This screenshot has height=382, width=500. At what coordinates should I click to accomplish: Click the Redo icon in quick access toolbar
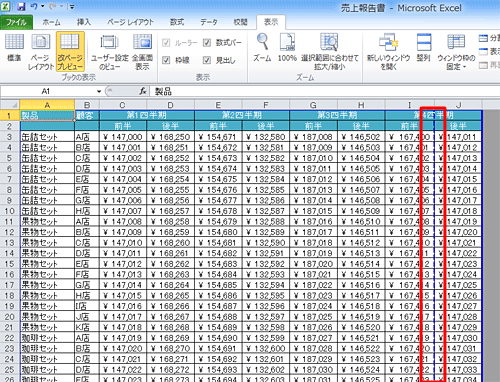(x=52, y=7)
